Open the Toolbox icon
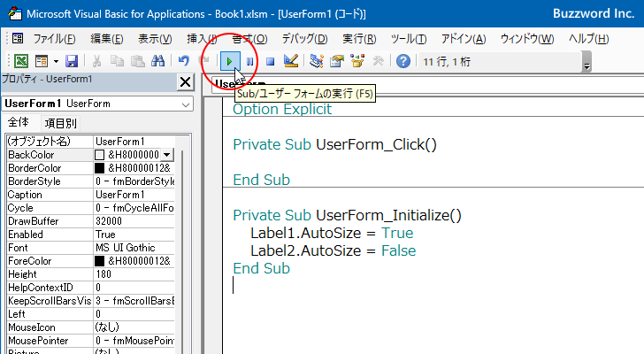The height and width of the screenshot is (354, 644). point(378,62)
